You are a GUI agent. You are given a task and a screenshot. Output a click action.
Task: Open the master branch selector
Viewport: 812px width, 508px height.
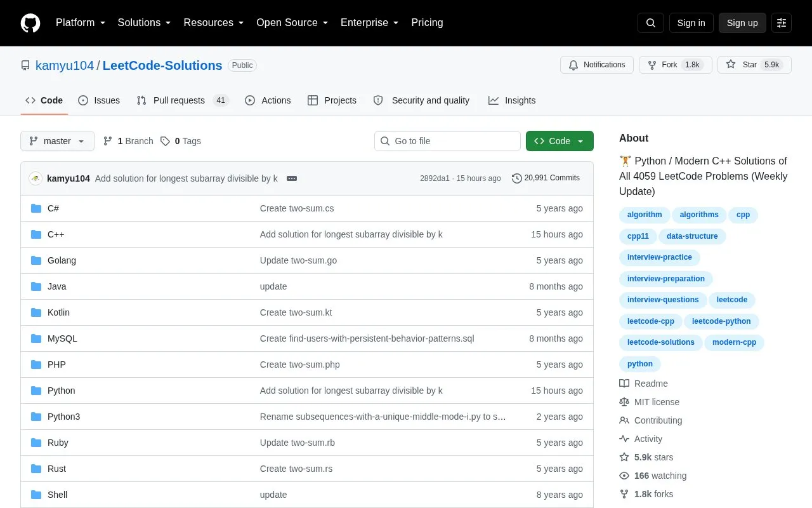57,141
